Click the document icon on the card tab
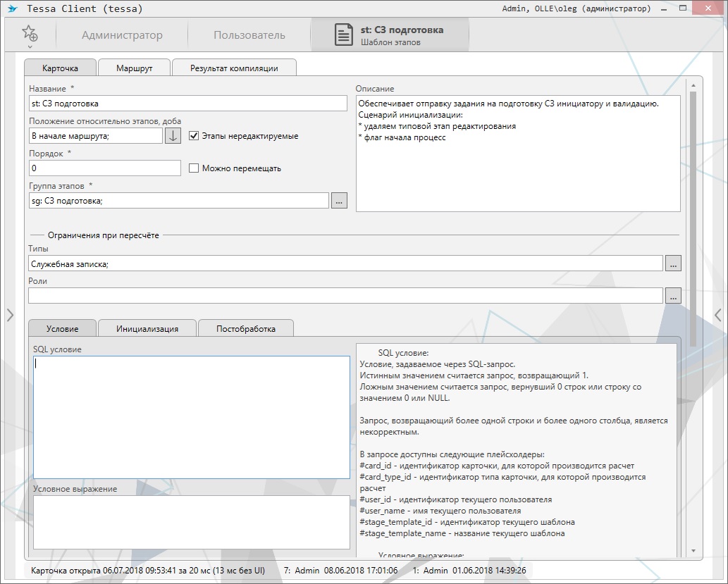The image size is (728, 584). tap(343, 35)
